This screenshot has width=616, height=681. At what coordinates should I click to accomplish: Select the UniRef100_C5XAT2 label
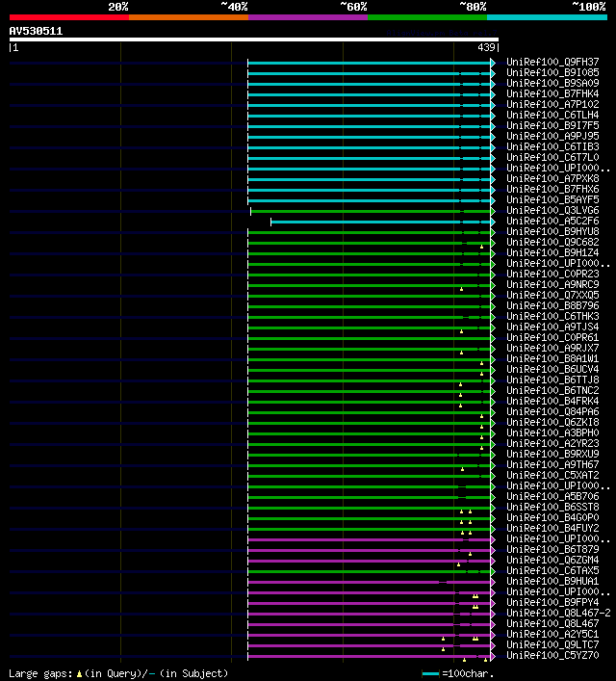click(x=552, y=475)
